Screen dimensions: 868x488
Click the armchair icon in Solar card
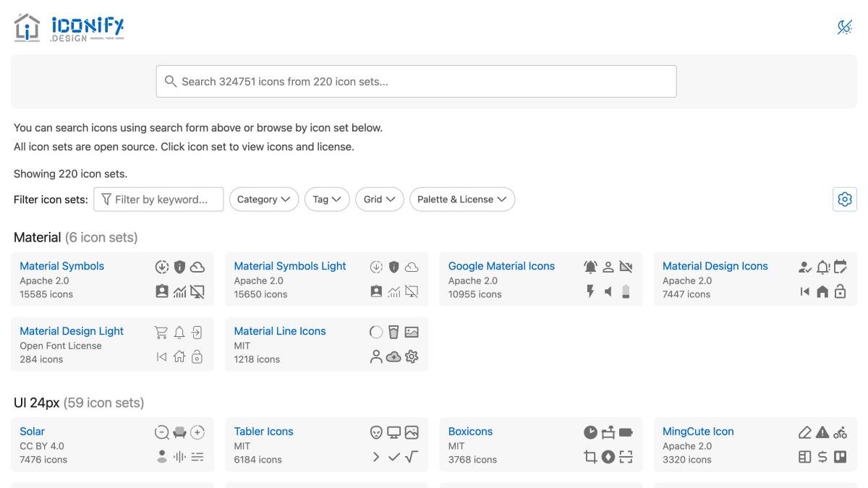[x=179, y=433]
